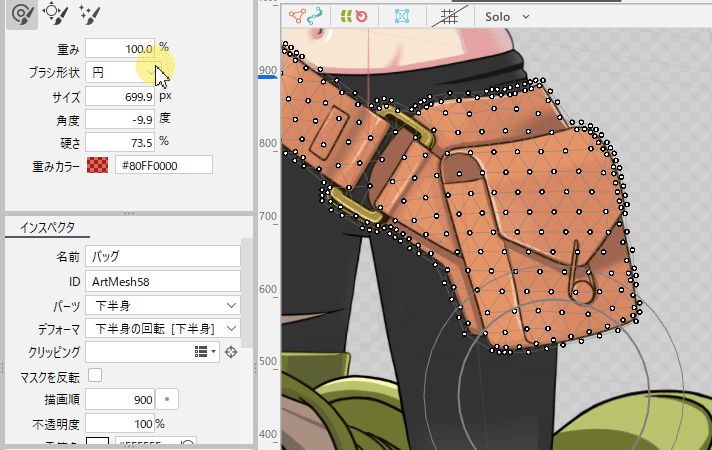Select the sparkle brush tool

click(x=89, y=14)
